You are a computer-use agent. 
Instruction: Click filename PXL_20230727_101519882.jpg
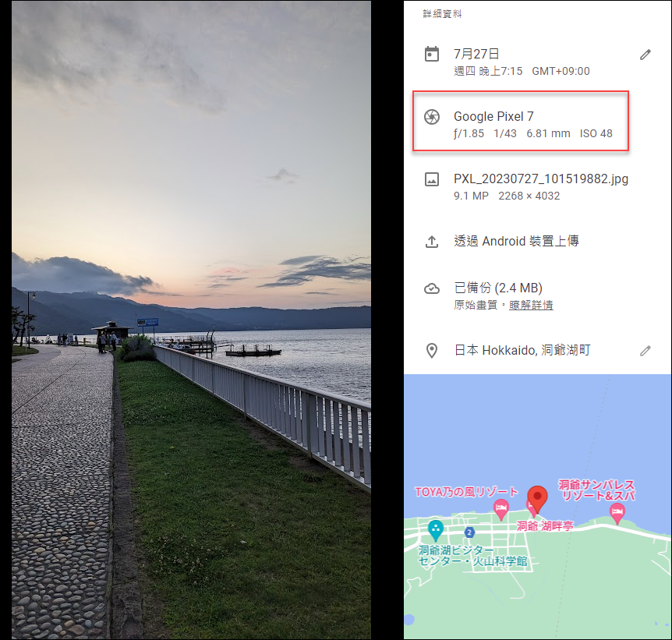pos(541,179)
